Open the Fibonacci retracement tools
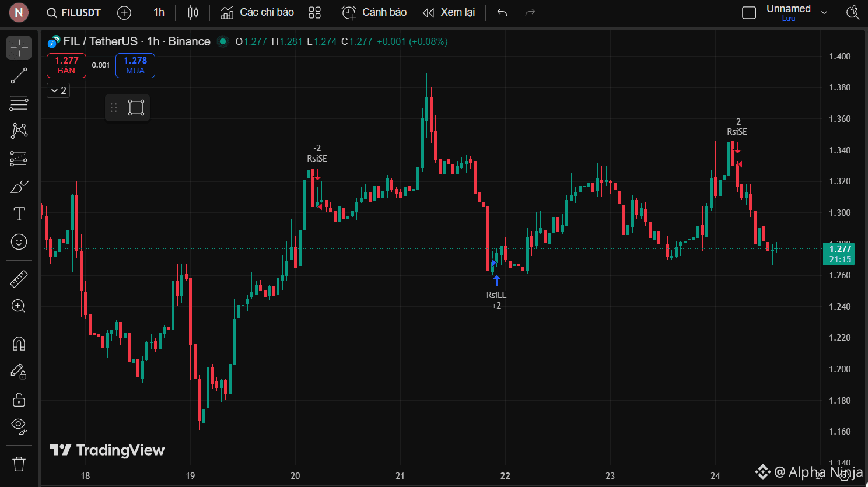The image size is (868, 487). pyautogui.click(x=19, y=103)
